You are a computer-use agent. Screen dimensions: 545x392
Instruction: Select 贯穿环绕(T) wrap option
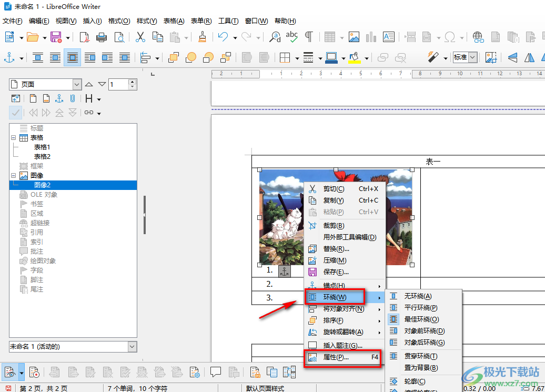point(424,356)
